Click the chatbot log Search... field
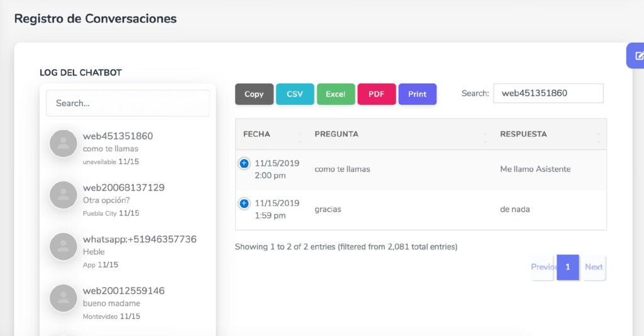644x336 pixels. click(128, 103)
